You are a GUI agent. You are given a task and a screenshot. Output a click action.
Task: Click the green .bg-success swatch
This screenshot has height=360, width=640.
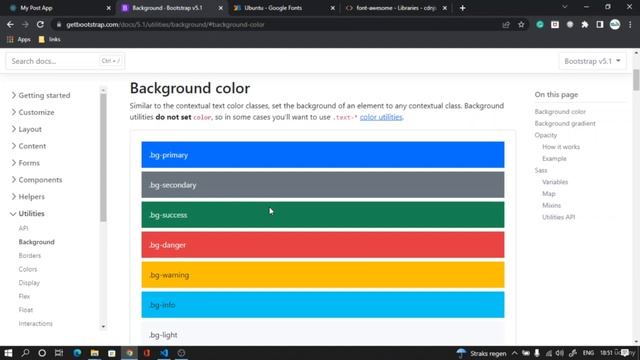(323, 215)
